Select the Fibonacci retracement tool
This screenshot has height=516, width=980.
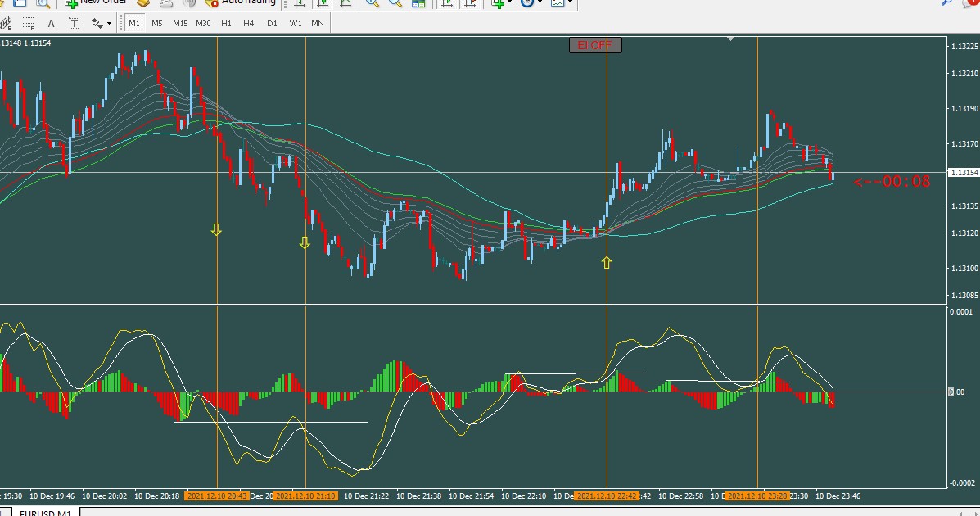point(28,24)
